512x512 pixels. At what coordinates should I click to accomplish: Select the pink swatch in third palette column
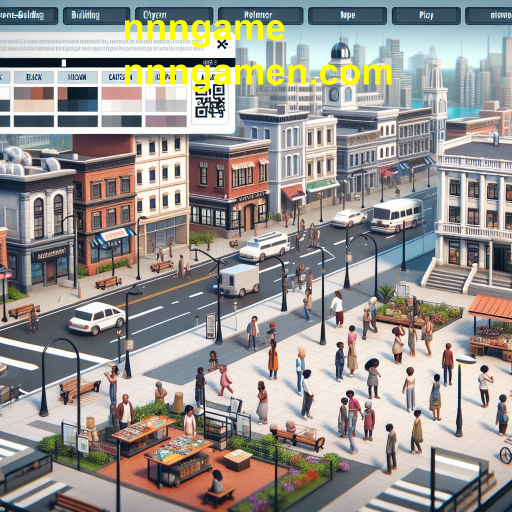point(121,93)
